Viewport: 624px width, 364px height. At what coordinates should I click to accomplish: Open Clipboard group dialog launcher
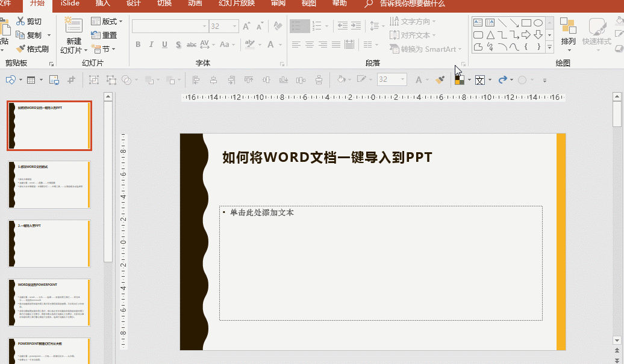pos(51,64)
